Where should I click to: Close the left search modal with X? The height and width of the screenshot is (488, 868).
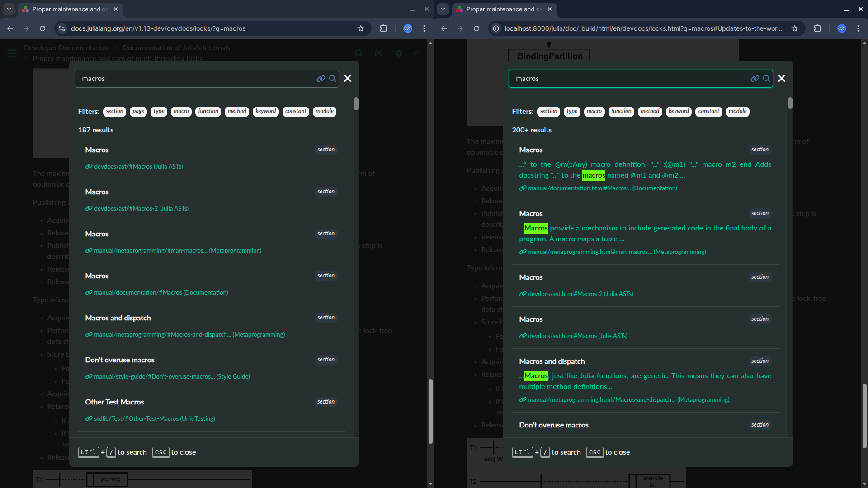348,79
